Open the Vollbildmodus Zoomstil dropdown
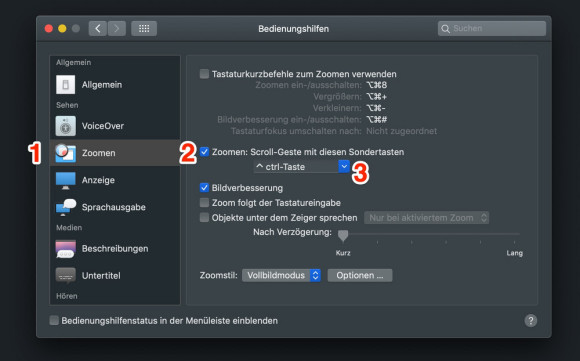580x361 pixels. point(281,275)
